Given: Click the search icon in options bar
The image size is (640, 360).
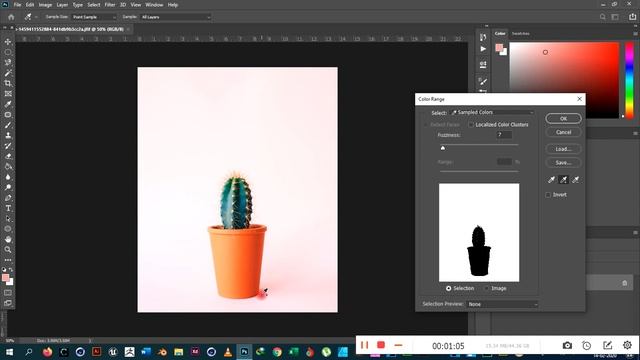Looking at the screenshot, I should tap(602, 17).
